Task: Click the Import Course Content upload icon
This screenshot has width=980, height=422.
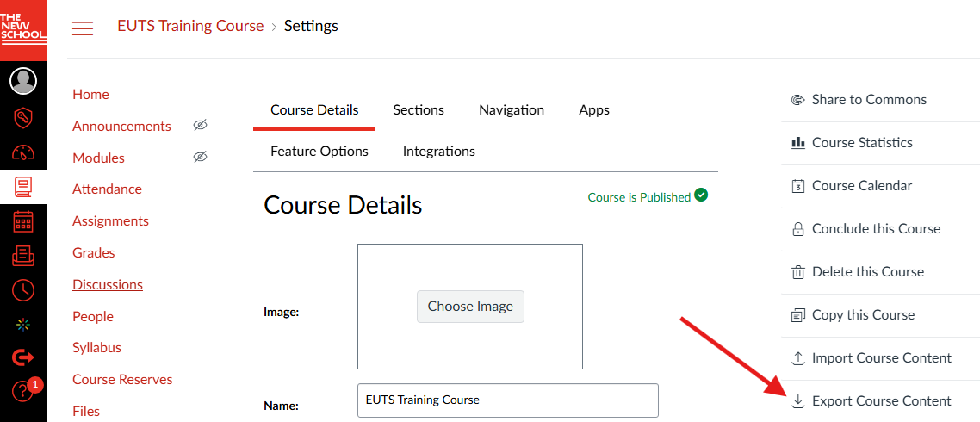Action: pos(797,358)
